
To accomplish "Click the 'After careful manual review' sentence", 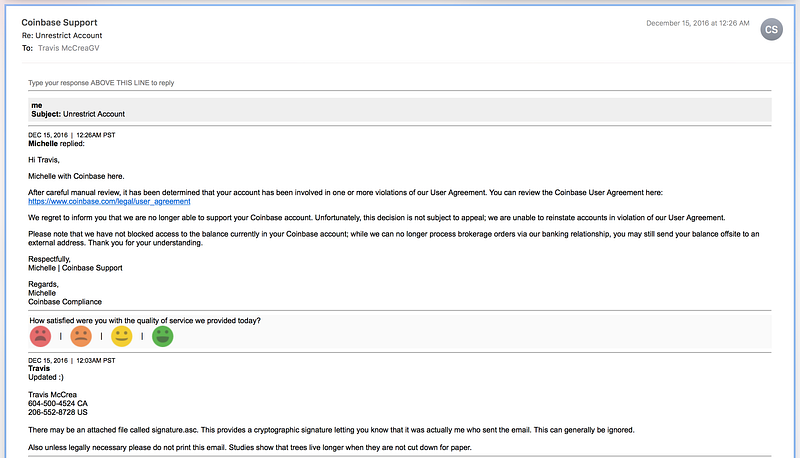I will [x=345, y=193].
